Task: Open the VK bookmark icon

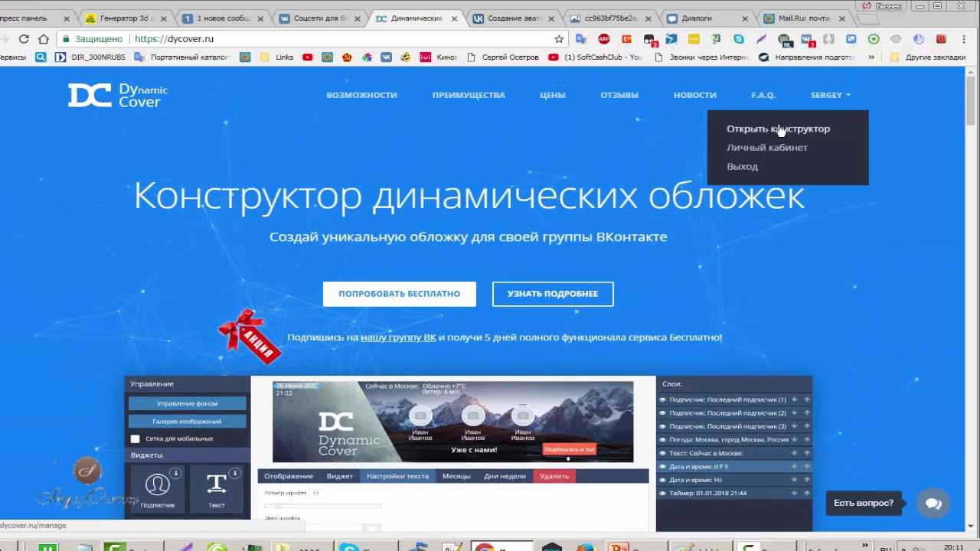Action: pyautogui.click(x=387, y=57)
